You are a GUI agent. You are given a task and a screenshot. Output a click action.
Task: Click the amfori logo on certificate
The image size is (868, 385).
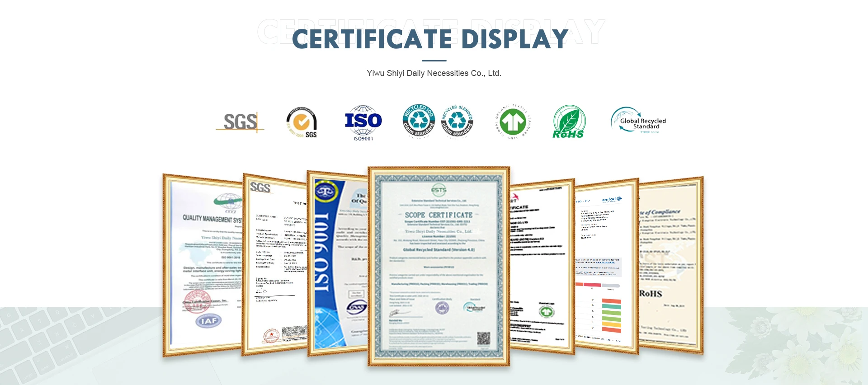(612, 199)
